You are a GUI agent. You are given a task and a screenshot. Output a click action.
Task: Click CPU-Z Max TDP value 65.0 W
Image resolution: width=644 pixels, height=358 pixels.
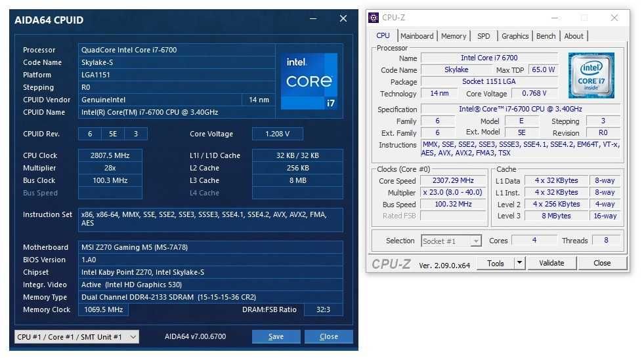(543, 70)
